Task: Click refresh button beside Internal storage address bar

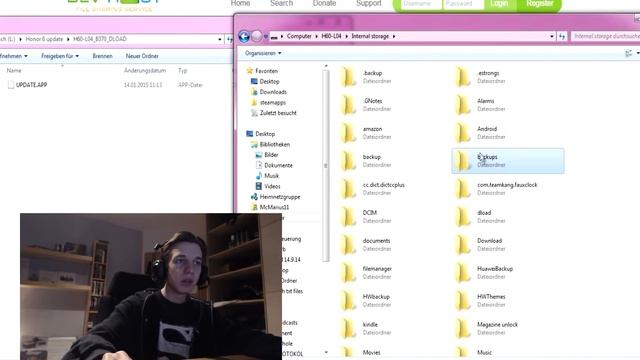Action: [x=562, y=36]
